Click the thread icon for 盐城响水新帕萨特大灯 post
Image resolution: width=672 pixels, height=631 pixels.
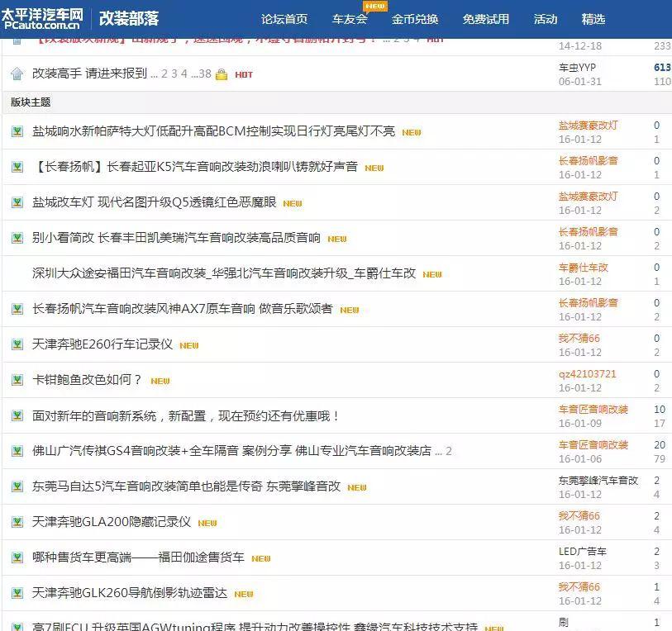pyautogui.click(x=17, y=131)
